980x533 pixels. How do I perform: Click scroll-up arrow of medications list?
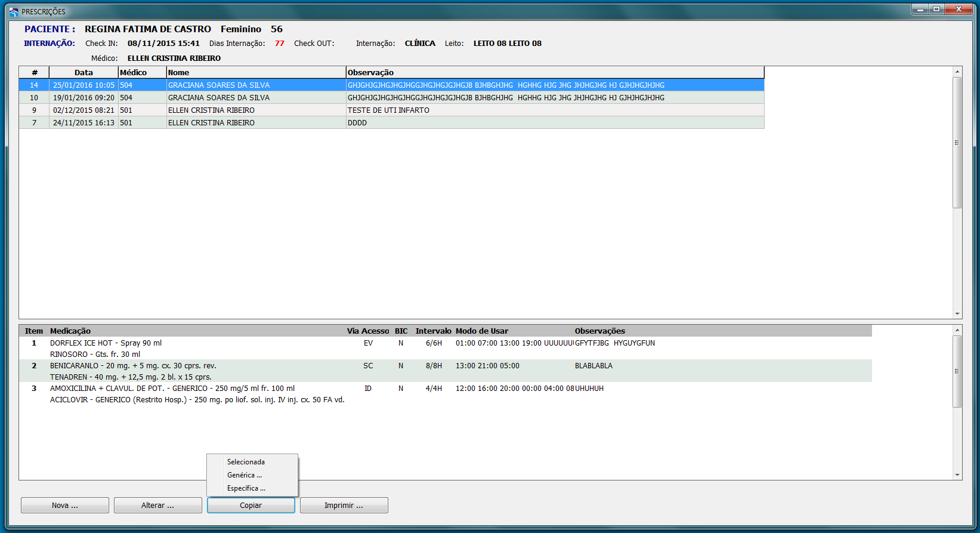tap(957, 330)
